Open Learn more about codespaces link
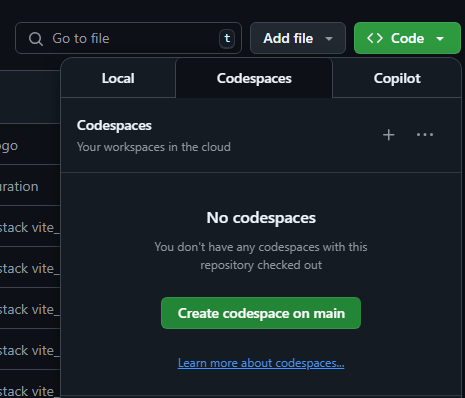The width and height of the screenshot is (465, 398). [x=261, y=363]
